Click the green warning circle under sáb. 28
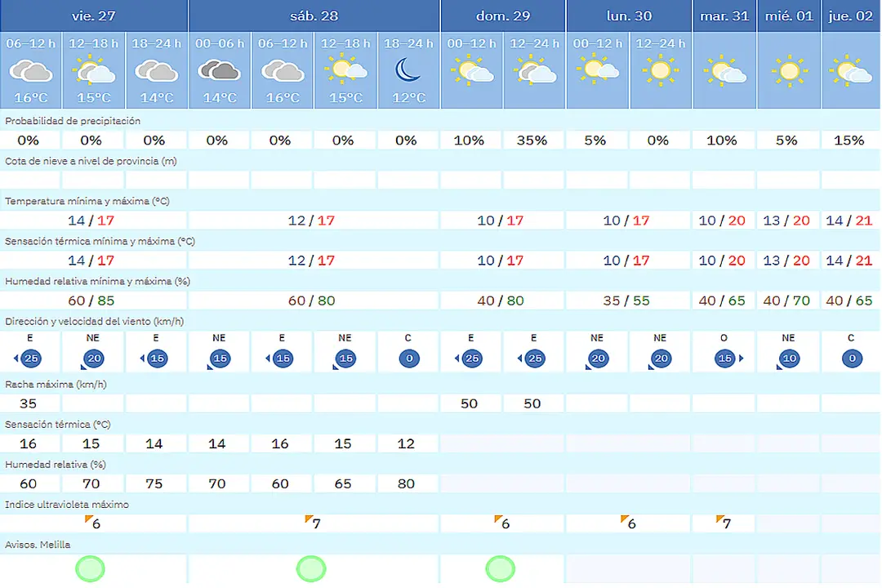Viewport: 882px width, 588px height. [311, 568]
